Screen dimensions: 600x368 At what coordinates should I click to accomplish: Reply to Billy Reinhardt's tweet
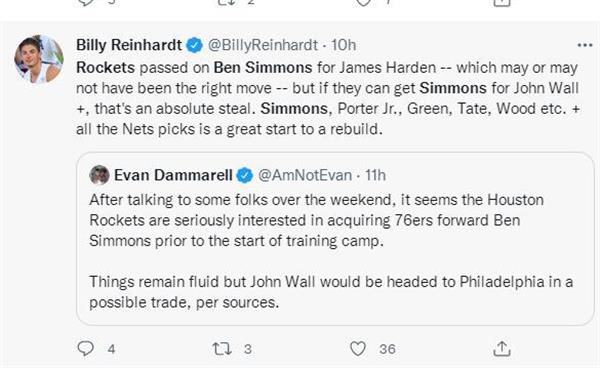[x=85, y=348]
